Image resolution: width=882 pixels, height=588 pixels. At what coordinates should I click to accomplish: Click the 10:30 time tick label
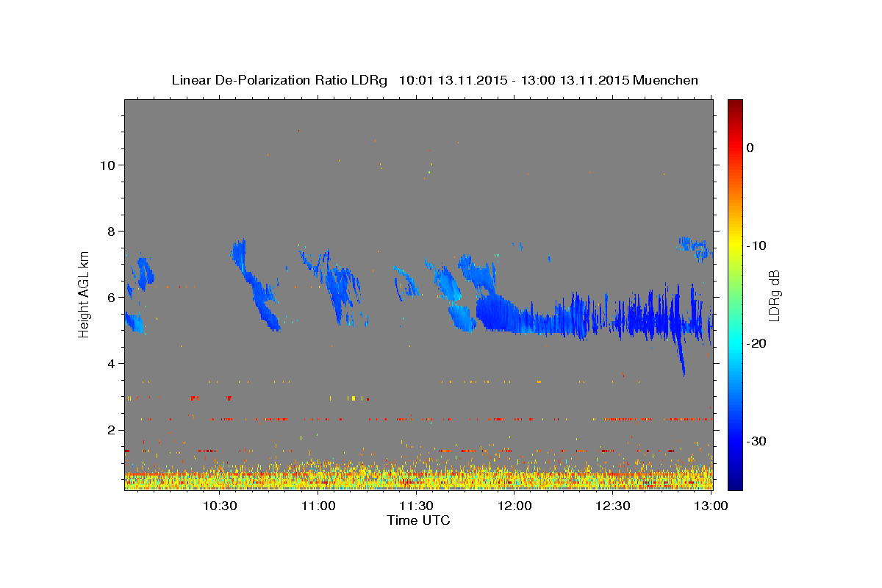tap(220, 506)
